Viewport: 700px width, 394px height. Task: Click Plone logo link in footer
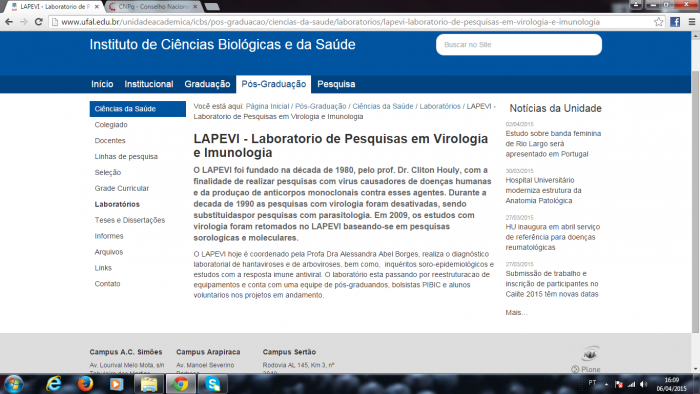click(x=586, y=369)
